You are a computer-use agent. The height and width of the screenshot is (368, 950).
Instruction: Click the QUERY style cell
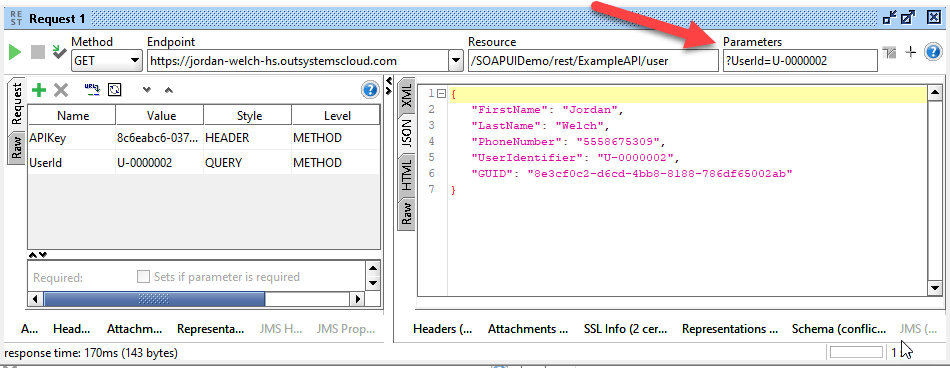(248, 162)
